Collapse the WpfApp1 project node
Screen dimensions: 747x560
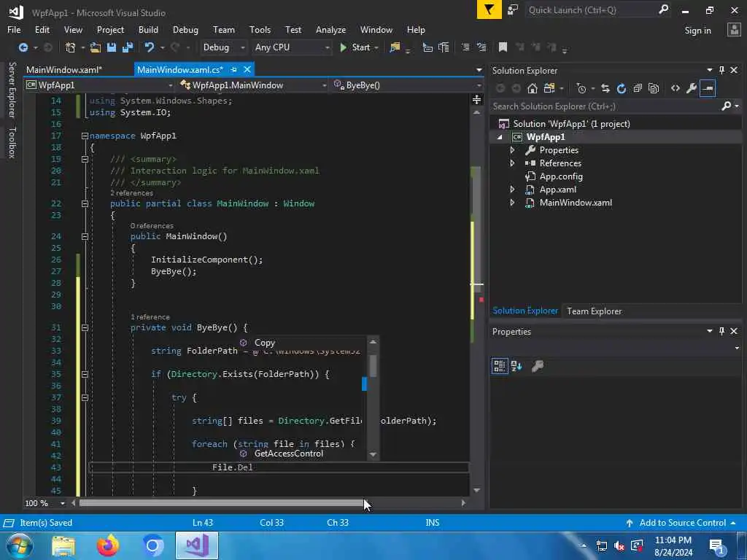coord(500,137)
